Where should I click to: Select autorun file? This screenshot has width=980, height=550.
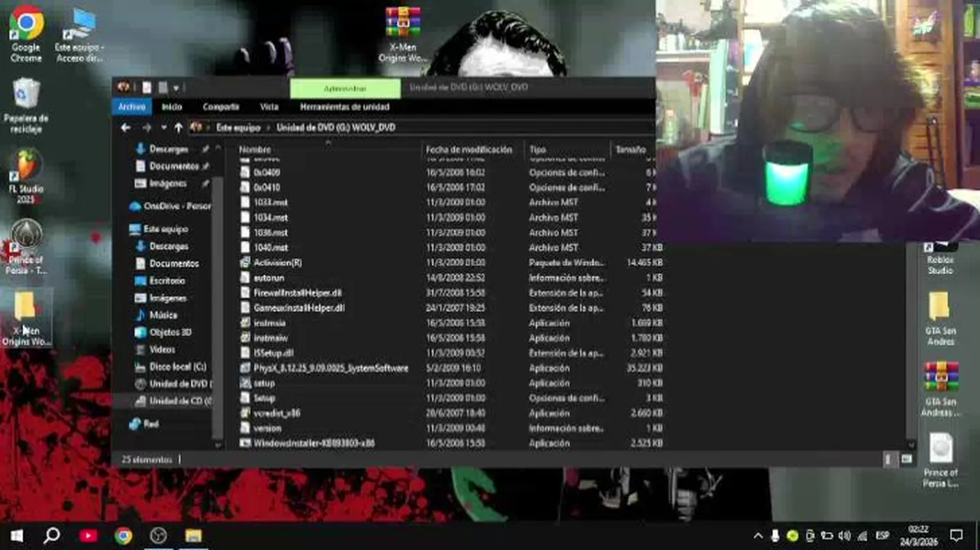point(269,278)
